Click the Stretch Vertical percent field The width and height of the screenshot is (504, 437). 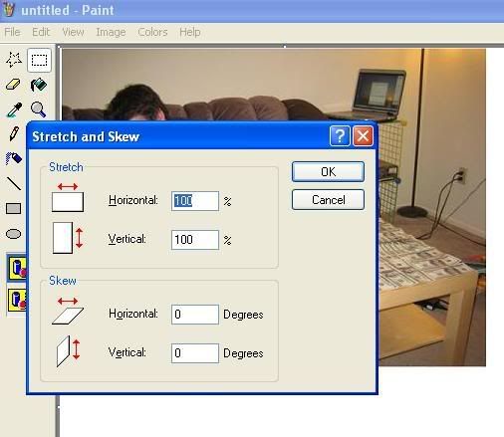[195, 240]
